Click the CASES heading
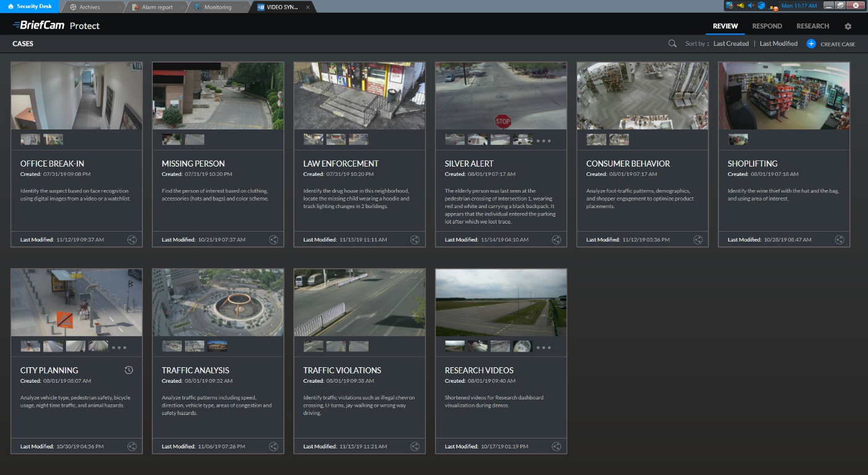This screenshot has width=868, height=475. [23, 44]
